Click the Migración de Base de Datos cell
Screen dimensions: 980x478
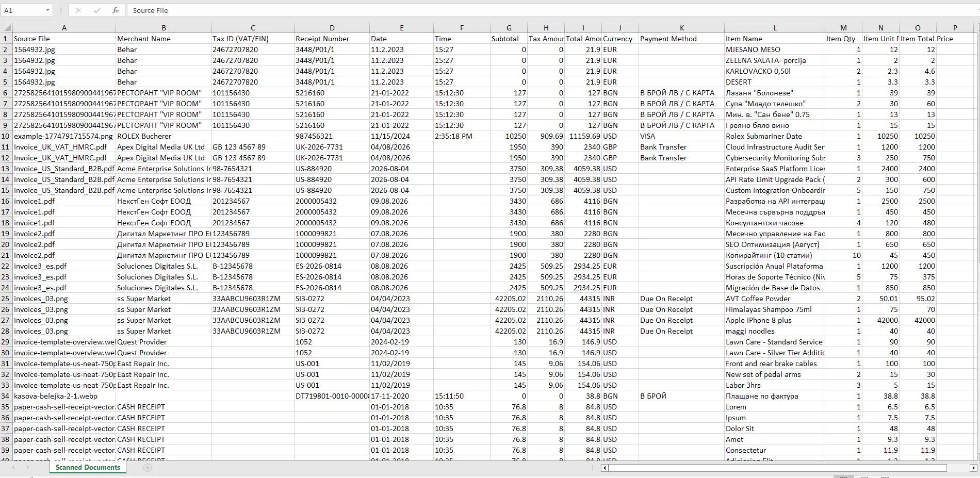(775, 288)
